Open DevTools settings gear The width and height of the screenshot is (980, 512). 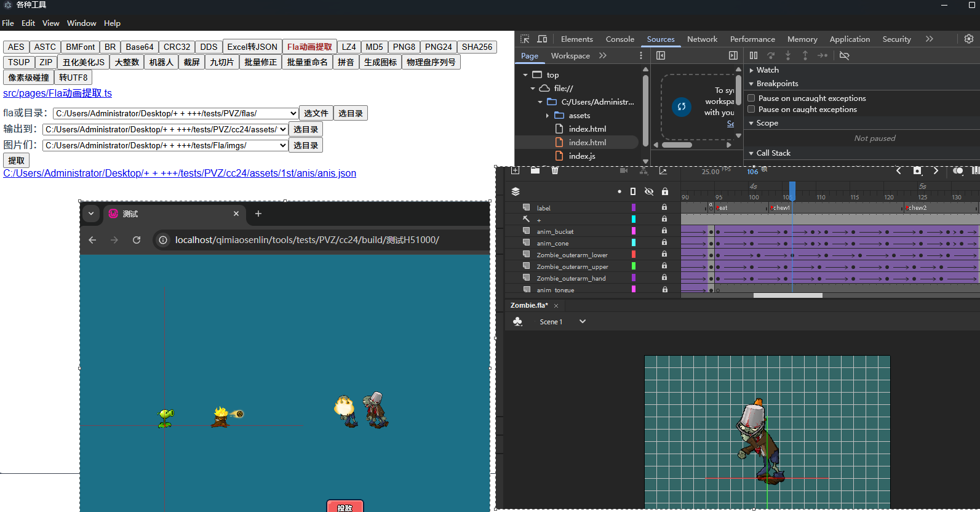tap(969, 39)
